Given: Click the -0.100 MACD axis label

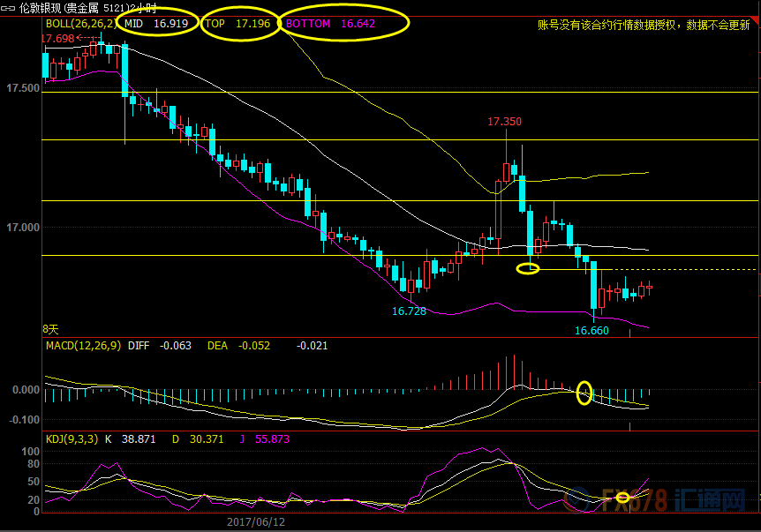Looking at the screenshot, I should coord(24,420).
